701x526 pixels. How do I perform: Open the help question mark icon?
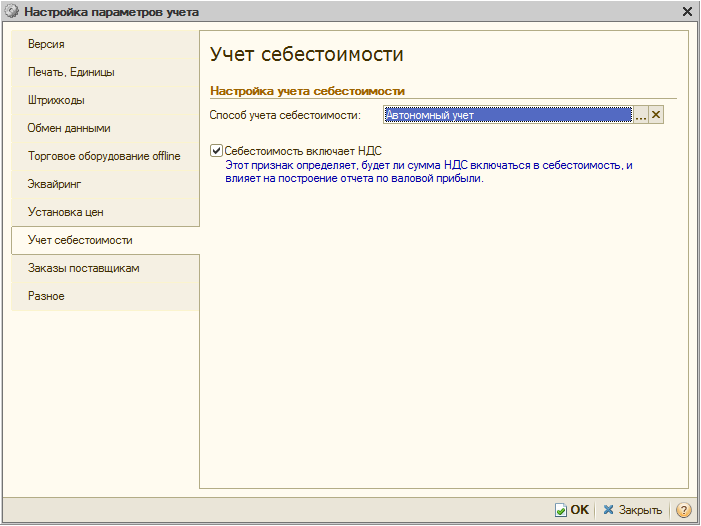tap(684, 510)
